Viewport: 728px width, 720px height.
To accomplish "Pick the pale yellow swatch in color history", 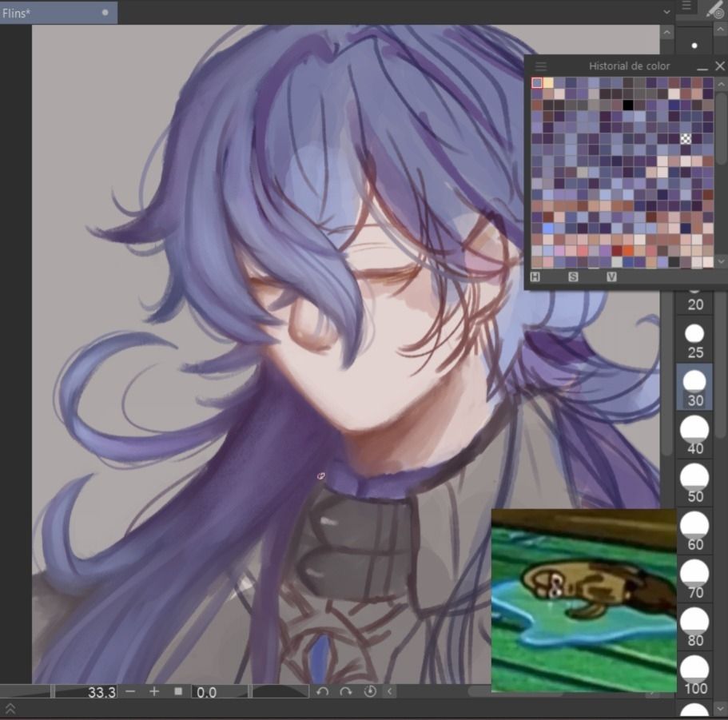I will click(x=548, y=82).
